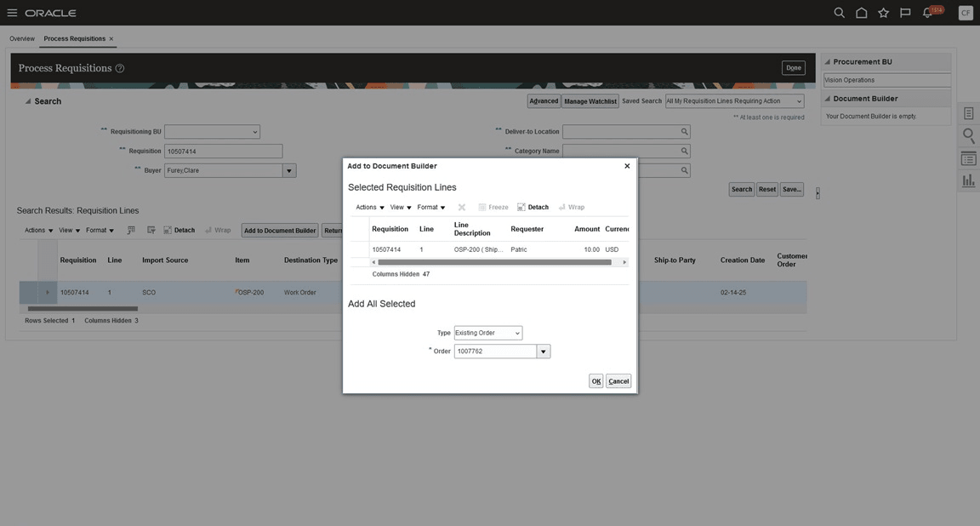Open Favorites star icon
This screenshot has width=980, height=526.
[x=883, y=13]
